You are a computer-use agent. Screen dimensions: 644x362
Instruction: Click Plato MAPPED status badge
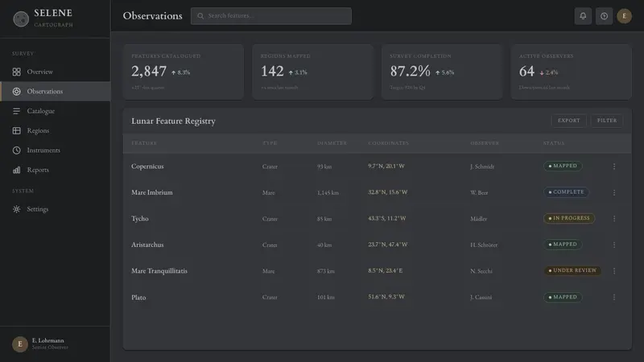click(x=563, y=297)
